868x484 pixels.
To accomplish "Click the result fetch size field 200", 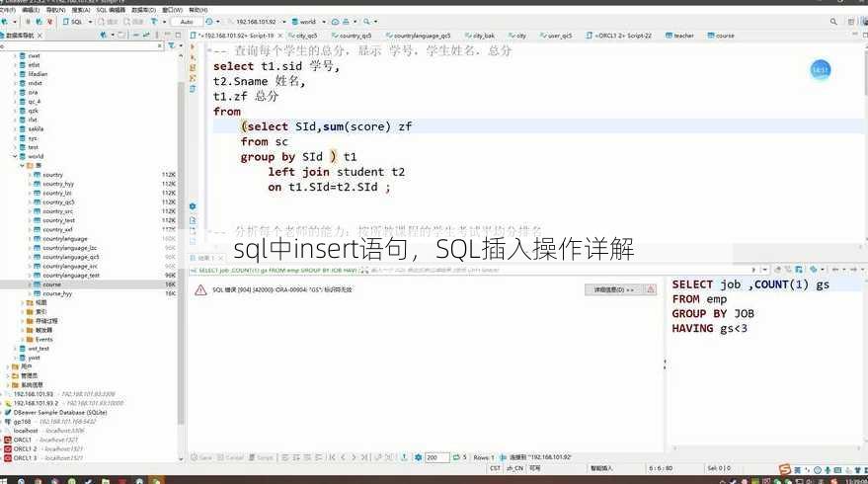I will coord(436,457).
